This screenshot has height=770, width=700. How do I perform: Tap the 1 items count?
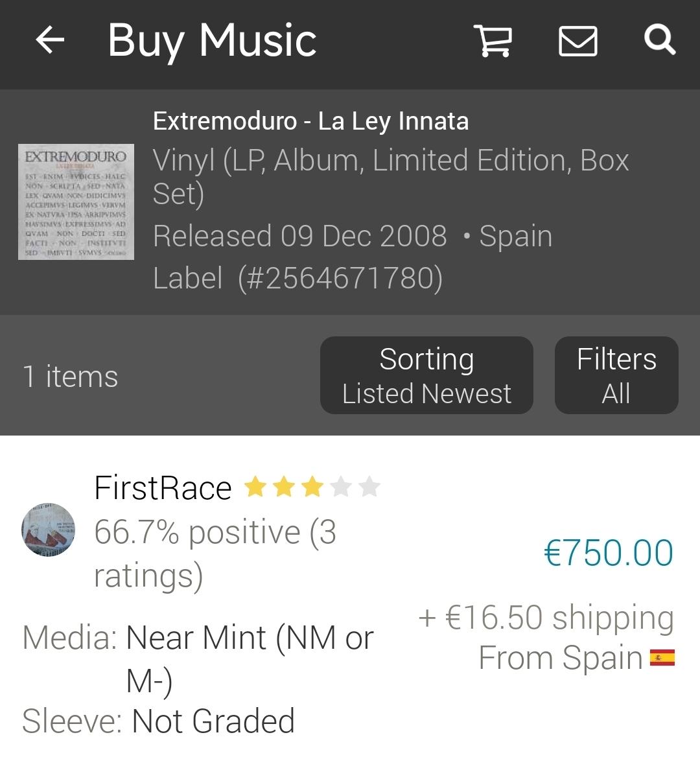click(71, 377)
